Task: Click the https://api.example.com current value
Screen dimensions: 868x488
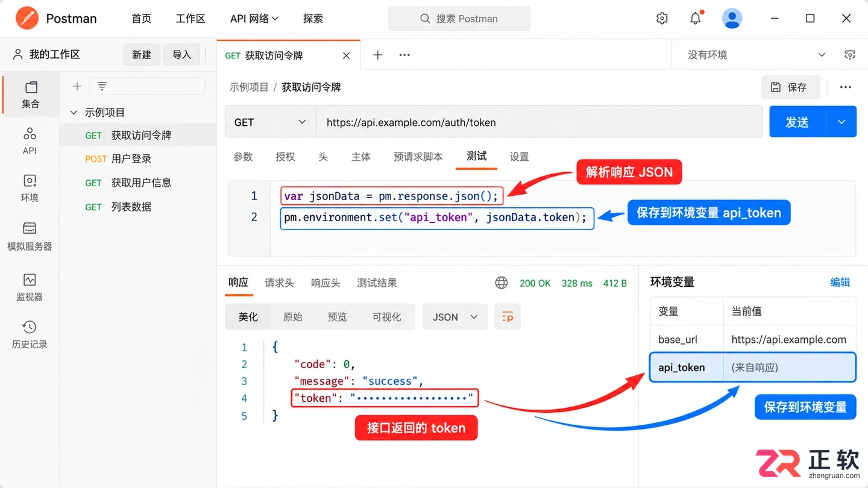Action: click(789, 339)
